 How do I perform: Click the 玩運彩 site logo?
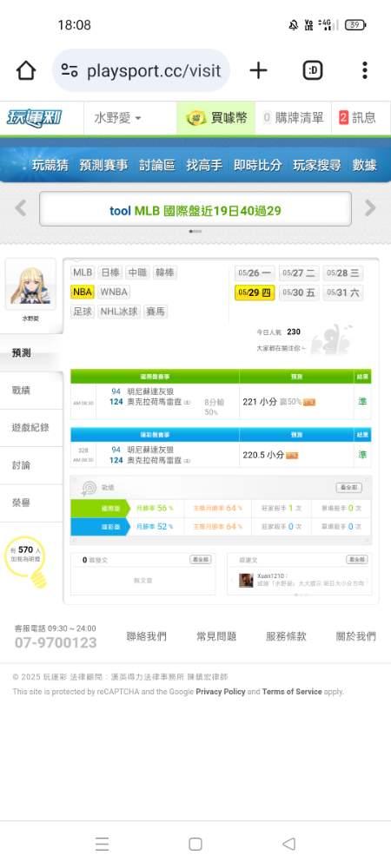pyautogui.click(x=35, y=118)
